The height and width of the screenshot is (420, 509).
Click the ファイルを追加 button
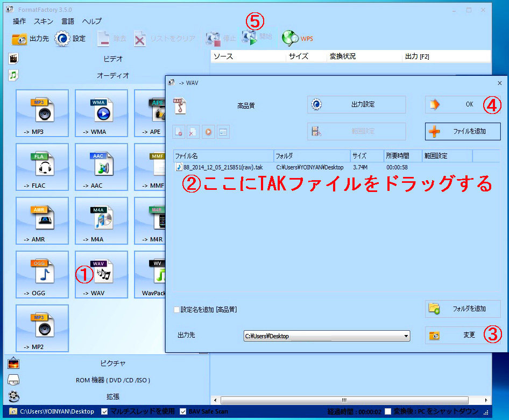click(463, 131)
